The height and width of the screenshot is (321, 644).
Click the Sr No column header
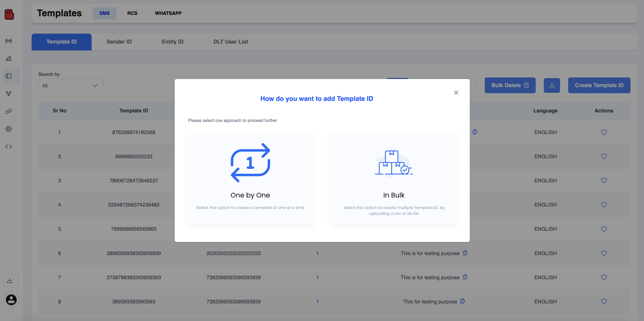click(59, 111)
